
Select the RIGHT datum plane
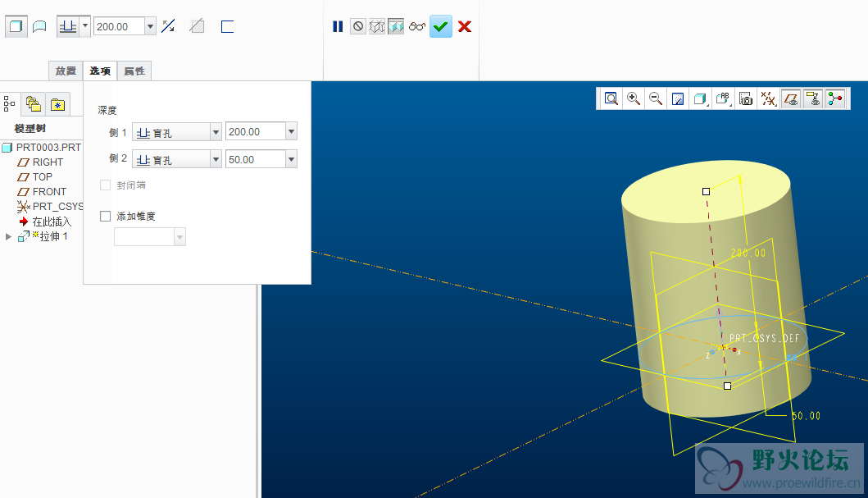[40, 162]
